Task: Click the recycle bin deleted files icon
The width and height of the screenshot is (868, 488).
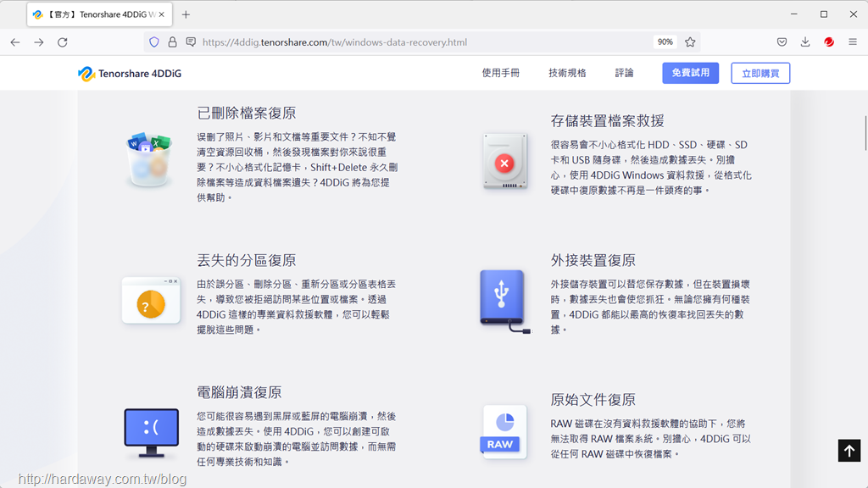Action: [148, 159]
